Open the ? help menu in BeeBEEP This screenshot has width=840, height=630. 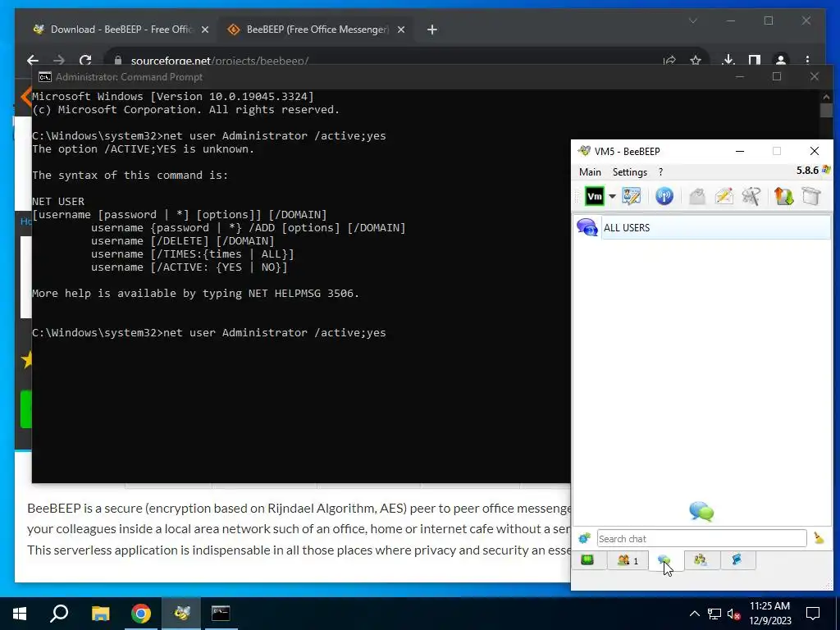coord(660,172)
